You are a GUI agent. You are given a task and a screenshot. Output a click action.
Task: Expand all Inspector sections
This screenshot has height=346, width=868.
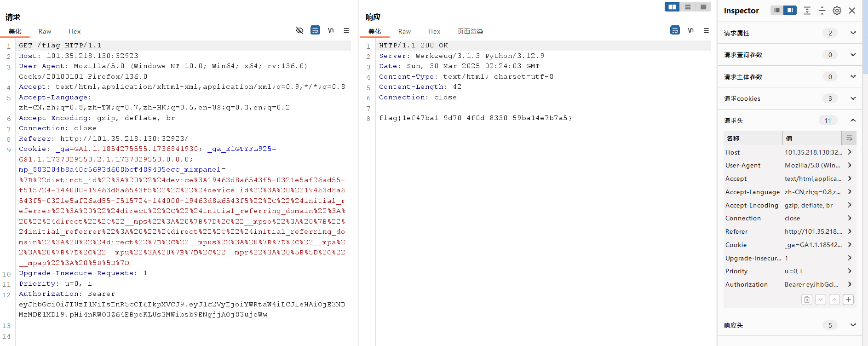807,11
